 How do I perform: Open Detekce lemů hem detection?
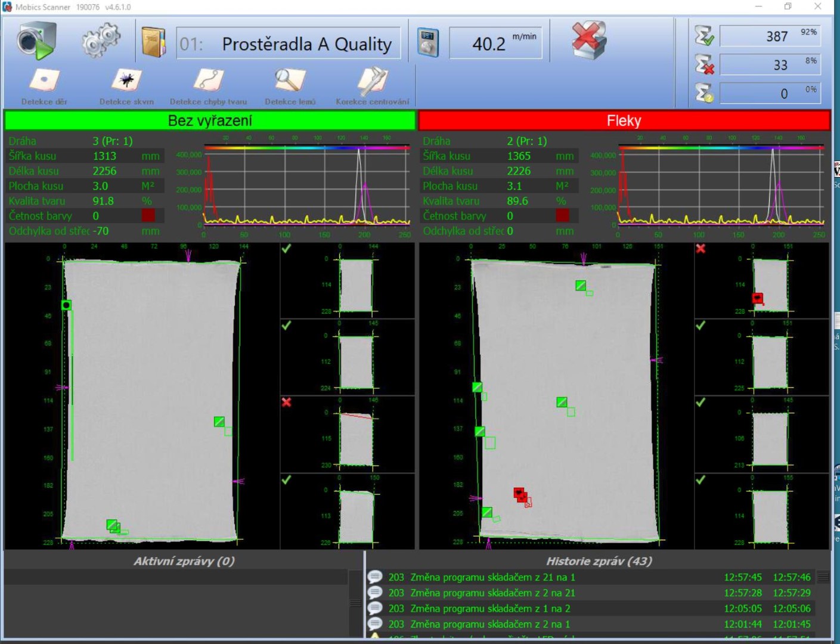[290, 87]
